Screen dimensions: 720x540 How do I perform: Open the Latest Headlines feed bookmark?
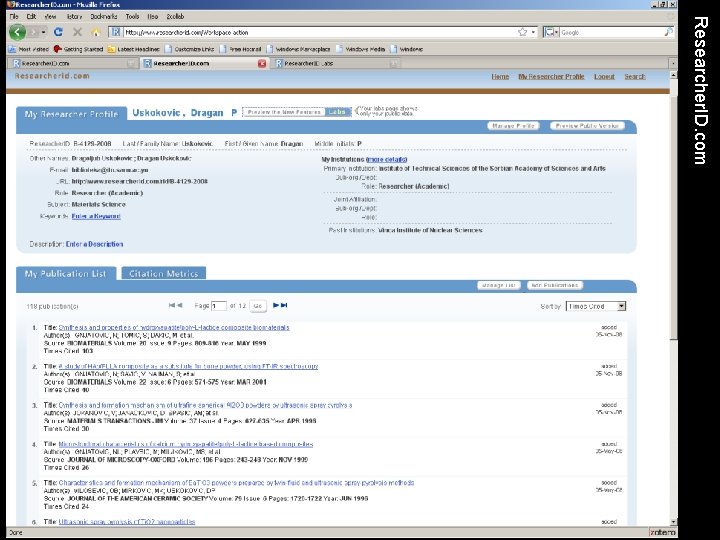[134, 49]
